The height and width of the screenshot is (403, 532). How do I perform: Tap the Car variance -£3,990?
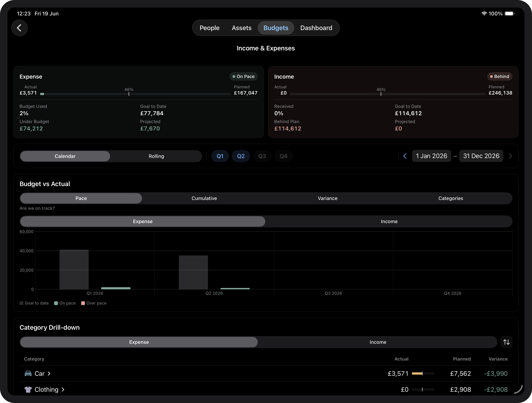click(496, 373)
